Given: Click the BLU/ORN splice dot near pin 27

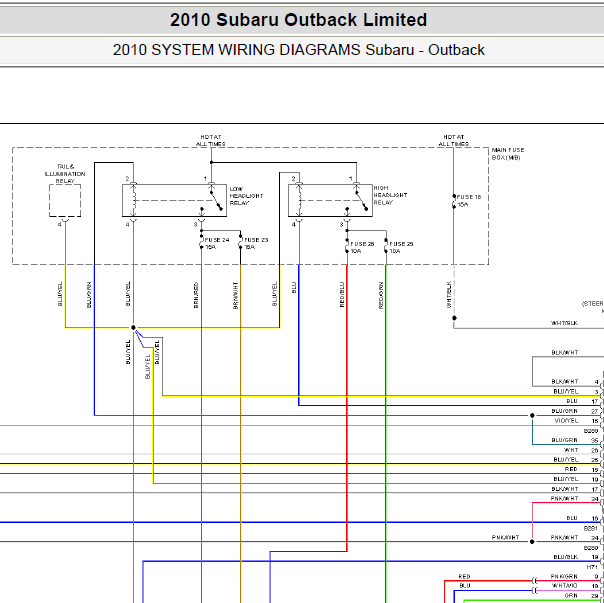Looking at the screenshot, I should point(532,415).
